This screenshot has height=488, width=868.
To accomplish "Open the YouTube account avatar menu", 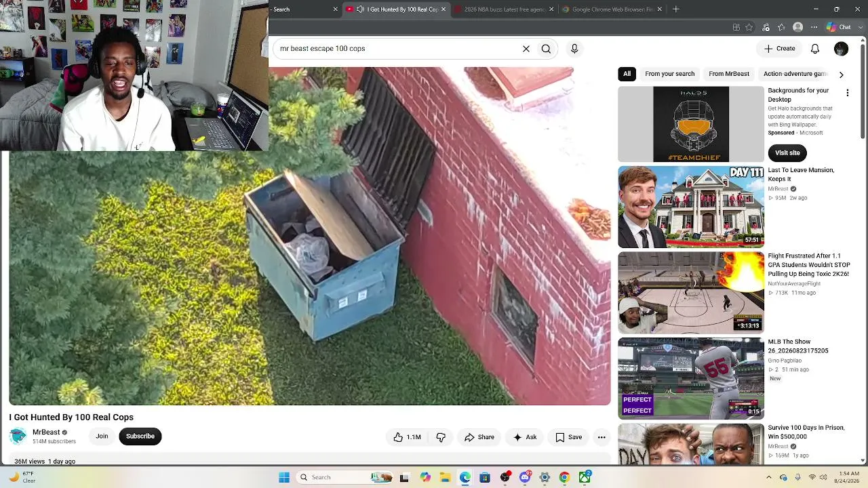I will (841, 49).
